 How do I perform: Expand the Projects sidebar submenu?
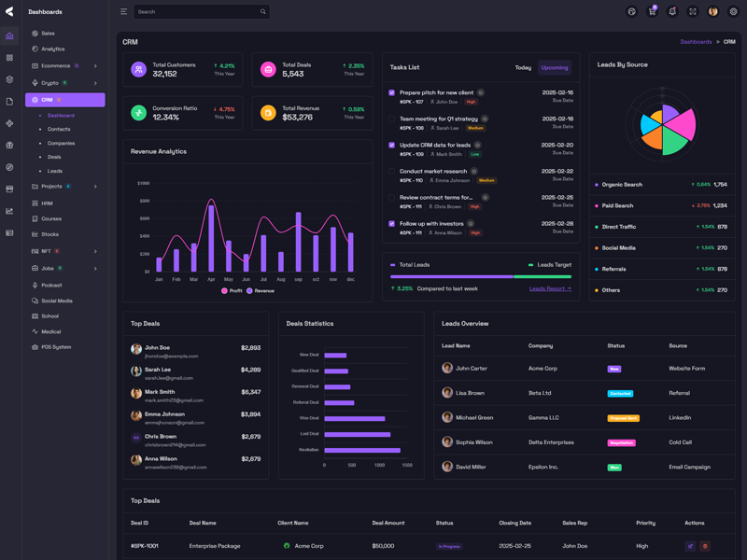95,187
